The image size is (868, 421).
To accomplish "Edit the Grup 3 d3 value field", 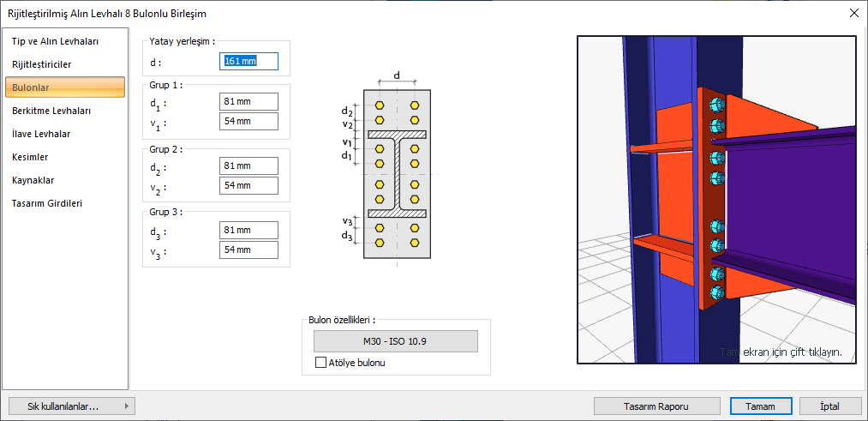I will pyautogui.click(x=248, y=230).
